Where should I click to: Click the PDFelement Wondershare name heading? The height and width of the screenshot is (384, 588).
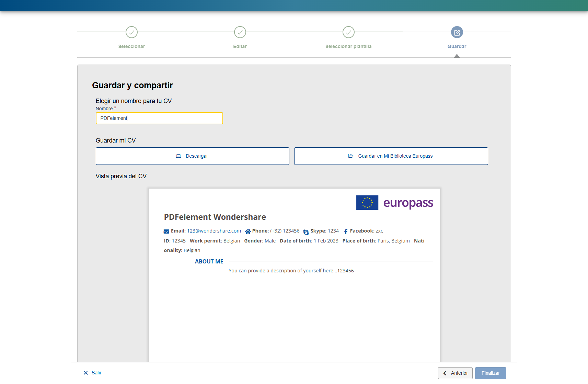tap(215, 217)
